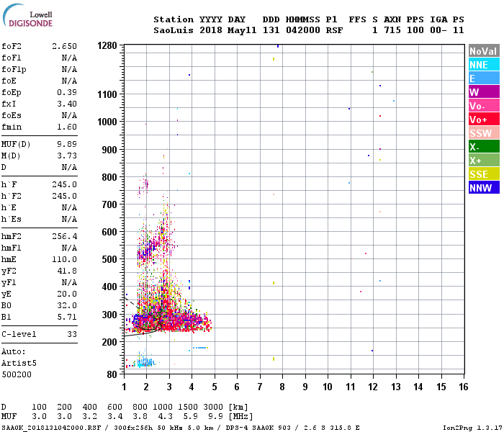Click the Artist5 auto-scaling label
This screenshot has height=432, width=504.
(19, 363)
